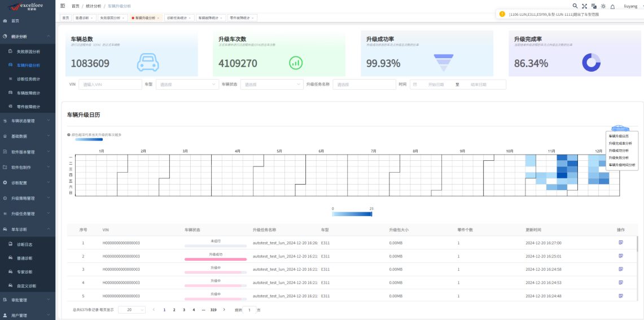Viewport: 644px width, 320px height.
Task: Focus the VIN input field
Action: tap(110, 84)
